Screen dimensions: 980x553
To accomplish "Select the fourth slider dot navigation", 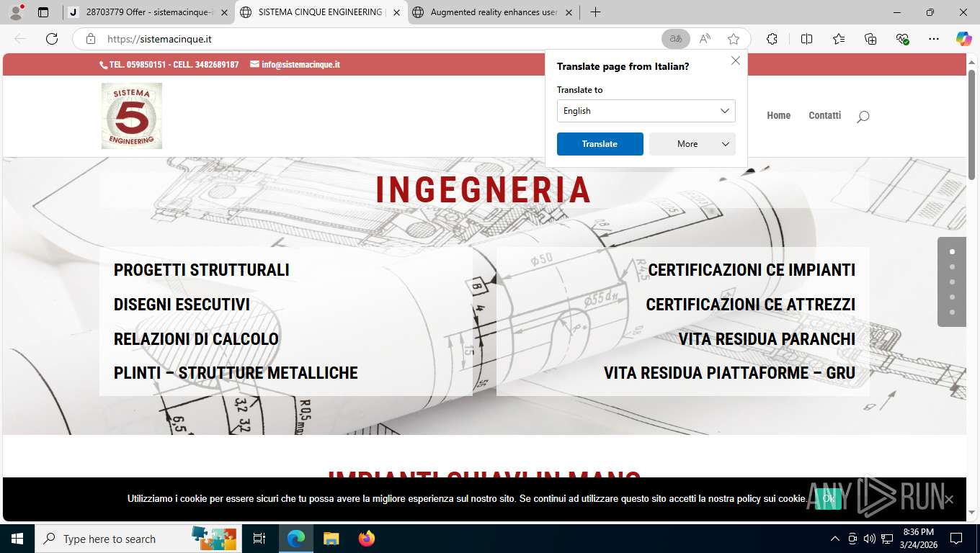I will 952,297.
